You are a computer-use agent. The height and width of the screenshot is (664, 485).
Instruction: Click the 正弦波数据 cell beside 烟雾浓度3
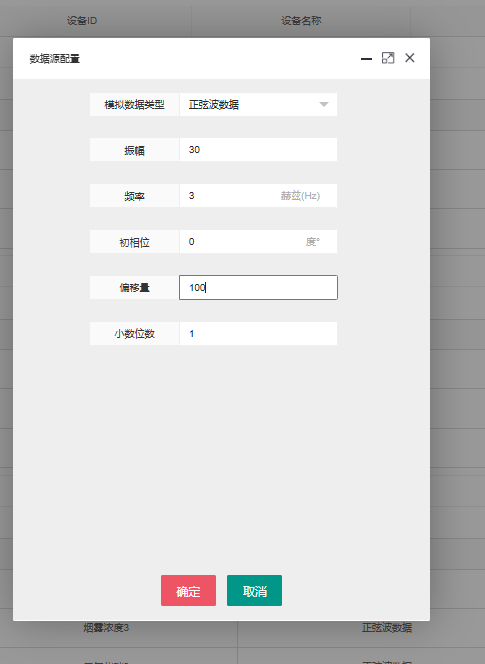coord(387,628)
